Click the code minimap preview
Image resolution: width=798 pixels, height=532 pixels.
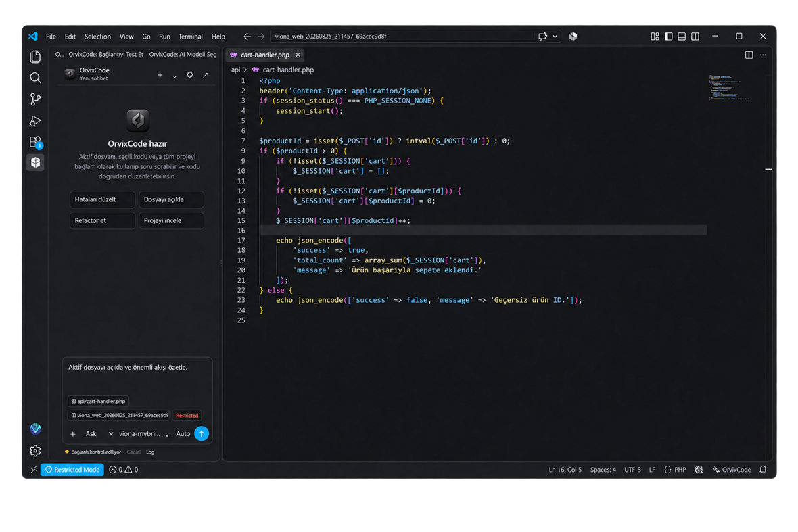[729, 87]
